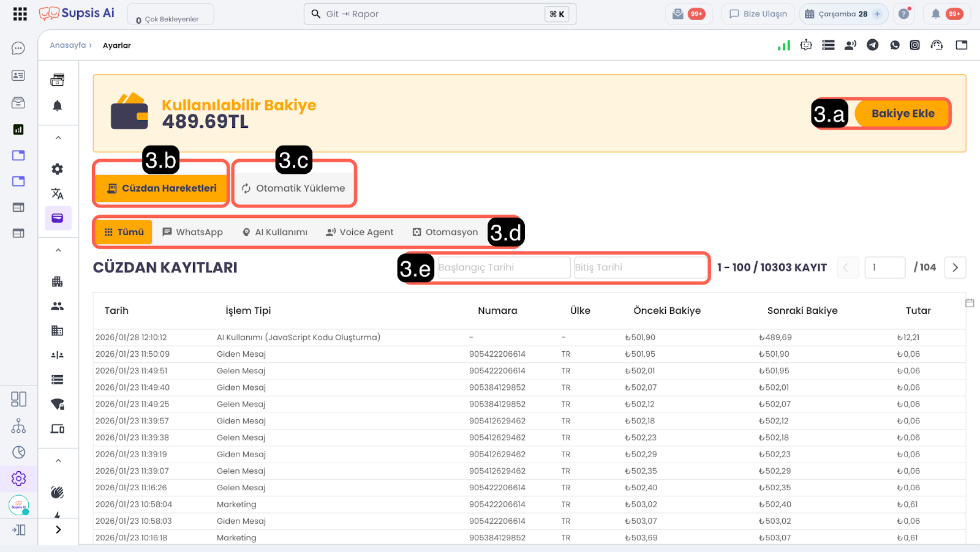Open the live chat bubble sidebar icon
The height and width of the screenshot is (552, 980).
click(x=18, y=48)
